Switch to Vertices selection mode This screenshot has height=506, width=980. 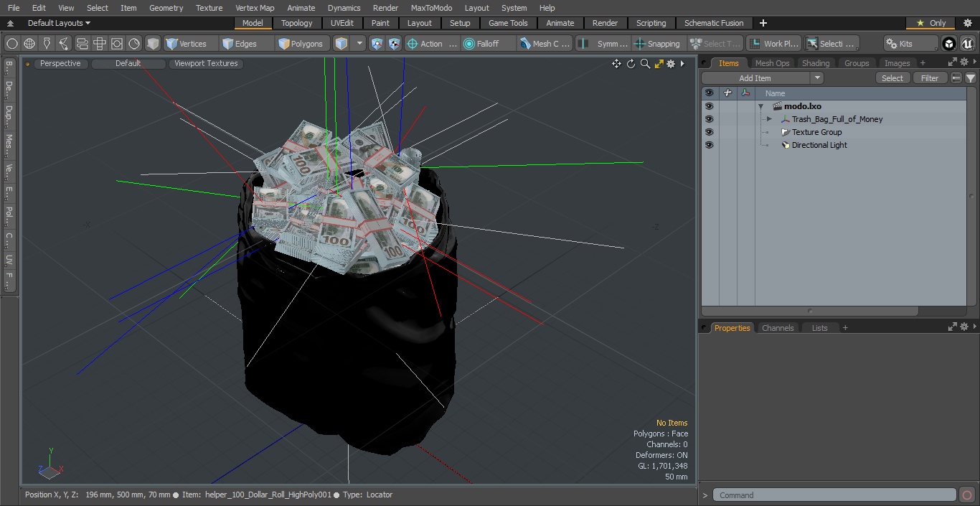[x=190, y=44]
